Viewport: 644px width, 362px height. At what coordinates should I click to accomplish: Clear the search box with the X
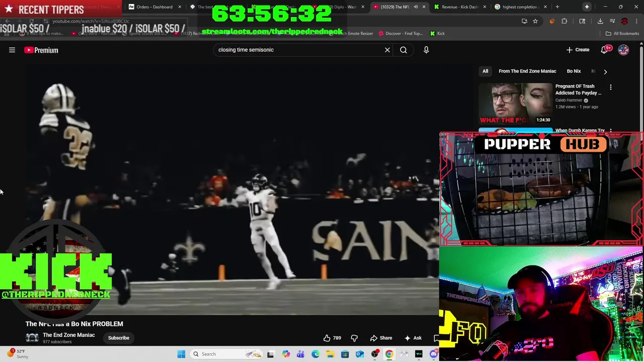click(387, 50)
